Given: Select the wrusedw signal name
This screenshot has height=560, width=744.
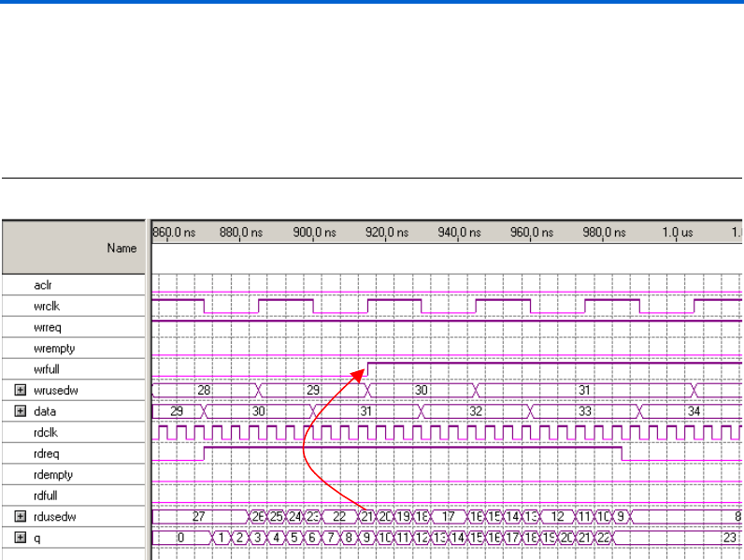Looking at the screenshot, I should coord(56,390).
